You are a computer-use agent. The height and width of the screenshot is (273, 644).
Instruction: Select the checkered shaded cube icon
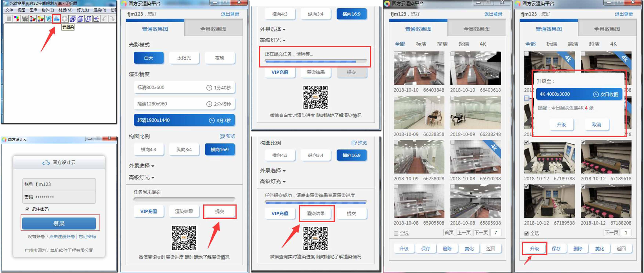[x=73, y=19]
